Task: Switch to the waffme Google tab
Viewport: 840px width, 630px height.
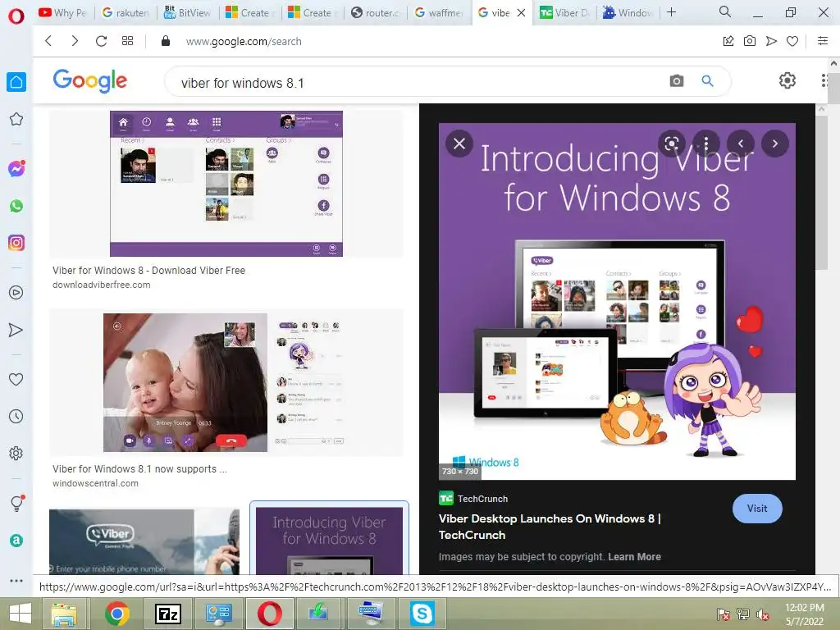Action: coord(440,12)
